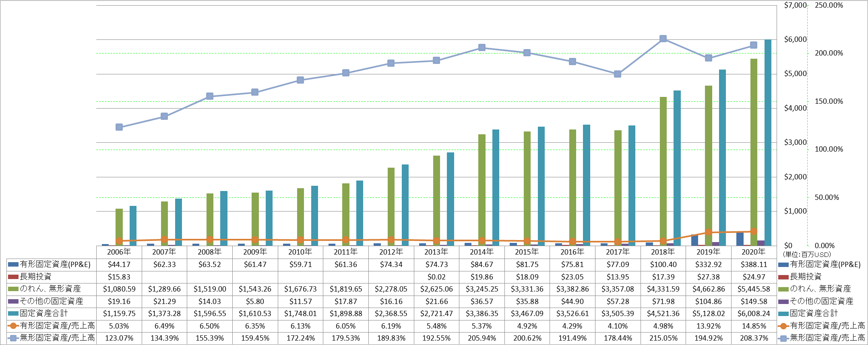868x345 pixels.
Task: Click the teal 固定資産合計 swatch in the table row header
Action: [x=13, y=313]
